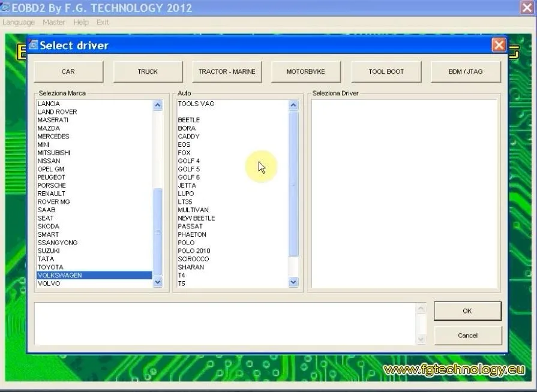537x392 pixels.
Task: Open the Master menu
Action: point(54,22)
